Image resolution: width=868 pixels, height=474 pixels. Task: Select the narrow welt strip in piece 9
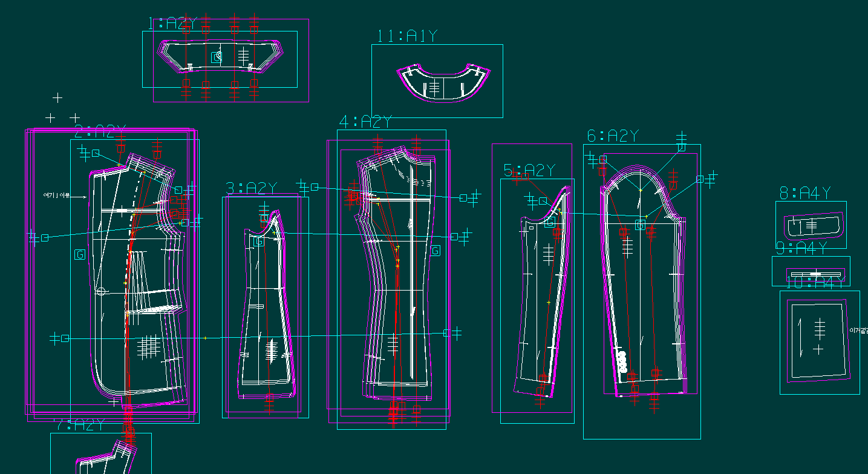[x=816, y=274]
